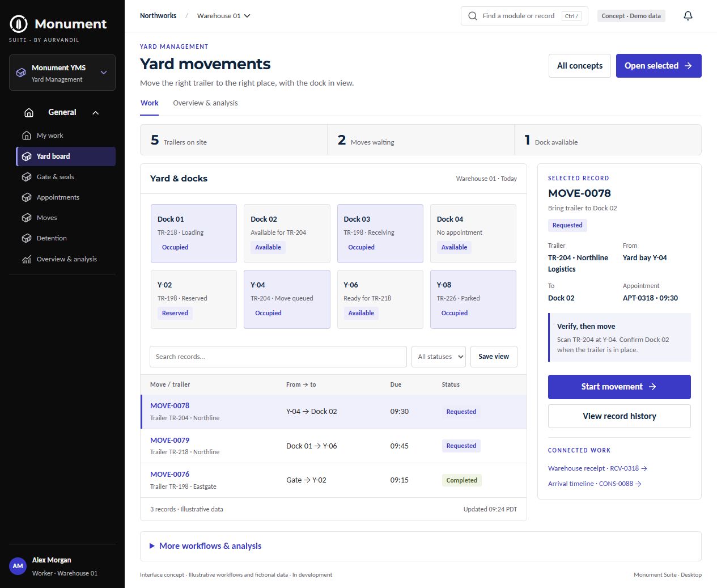This screenshot has width=717, height=588.
Task: Click Requested badge in MOVE-0079 row
Action: (x=461, y=446)
